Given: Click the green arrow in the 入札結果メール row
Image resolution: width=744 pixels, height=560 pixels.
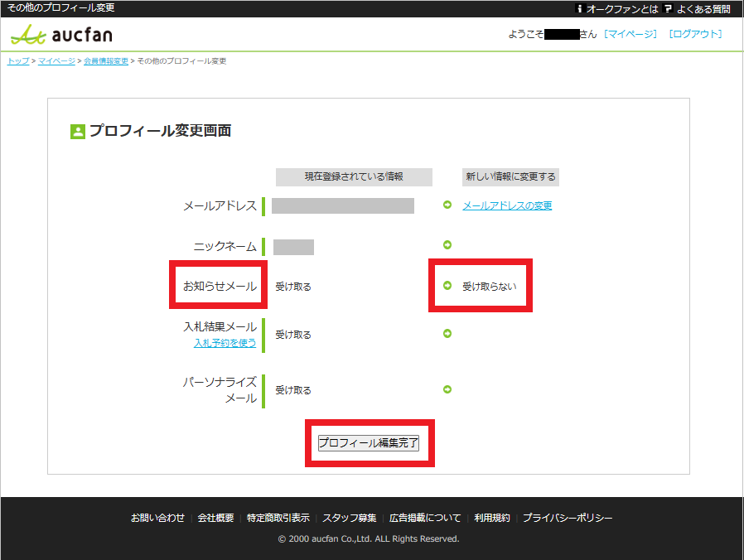Looking at the screenshot, I should (x=447, y=334).
